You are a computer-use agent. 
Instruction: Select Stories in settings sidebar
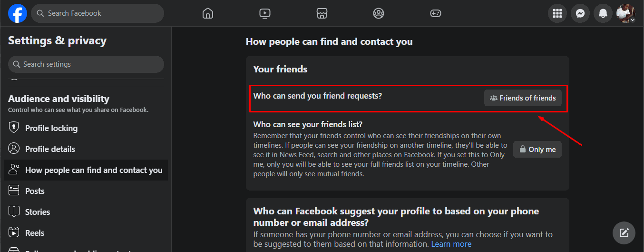coord(38,212)
